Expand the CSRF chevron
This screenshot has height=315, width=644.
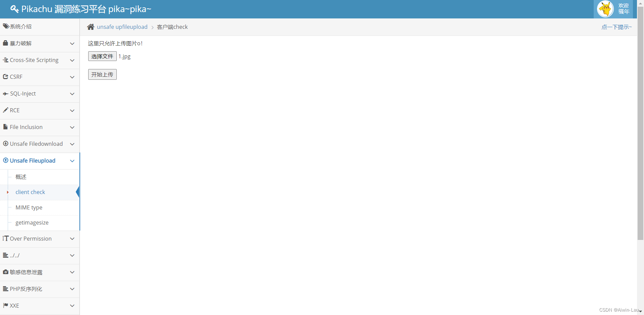pyautogui.click(x=72, y=77)
